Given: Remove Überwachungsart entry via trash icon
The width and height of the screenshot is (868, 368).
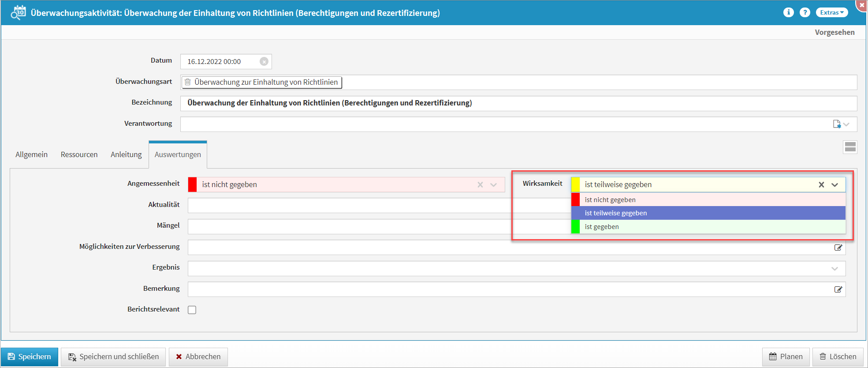Looking at the screenshot, I should tap(188, 82).
